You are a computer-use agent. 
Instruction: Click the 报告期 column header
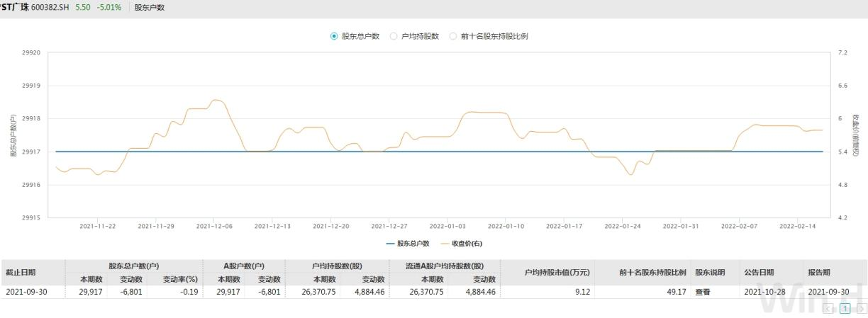(x=819, y=272)
